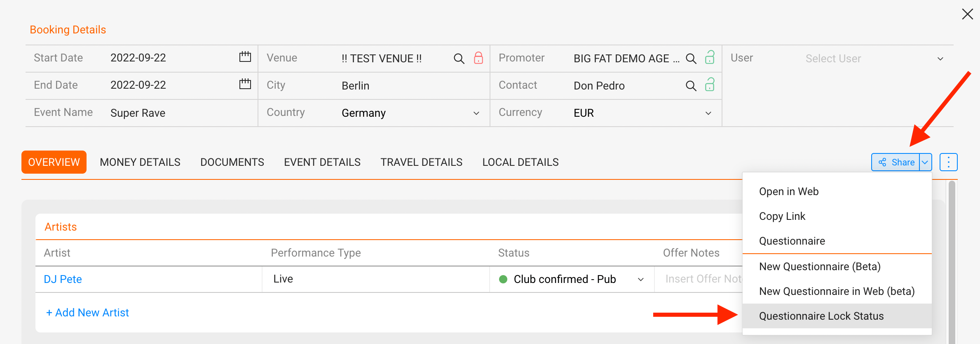Image resolution: width=980 pixels, height=344 pixels.
Task: Search for a different Promoter
Action: [691, 58]
